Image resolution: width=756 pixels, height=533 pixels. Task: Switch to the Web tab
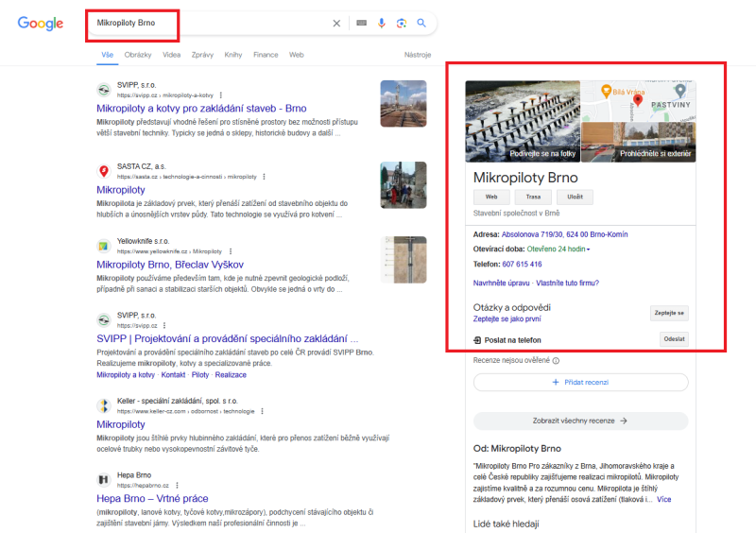[297, 55]
